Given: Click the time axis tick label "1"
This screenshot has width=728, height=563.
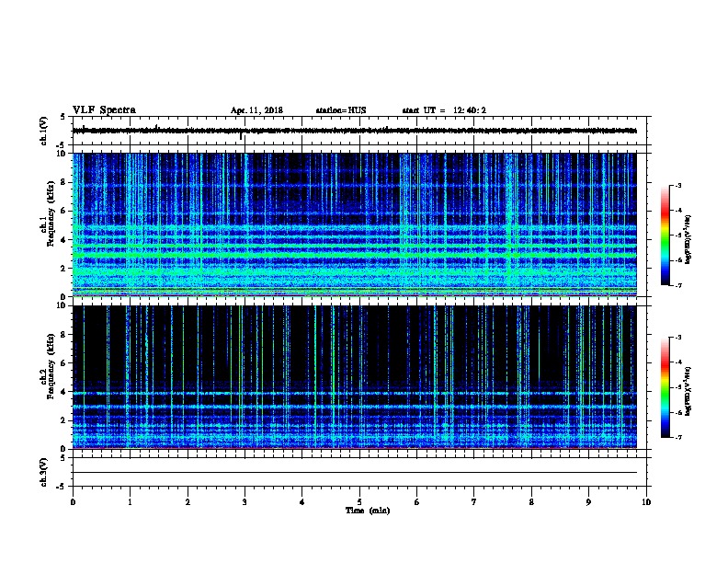Looking at the screenshot, I should [x=130, y=502].
